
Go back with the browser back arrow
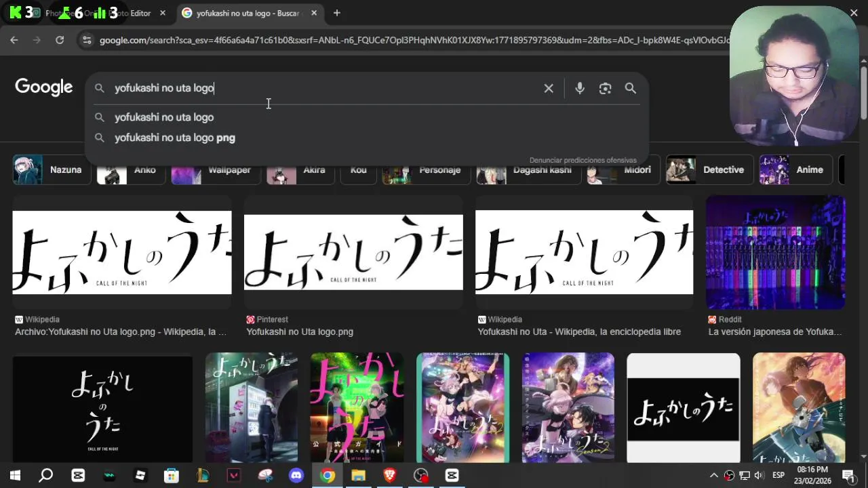pos(14,40)
